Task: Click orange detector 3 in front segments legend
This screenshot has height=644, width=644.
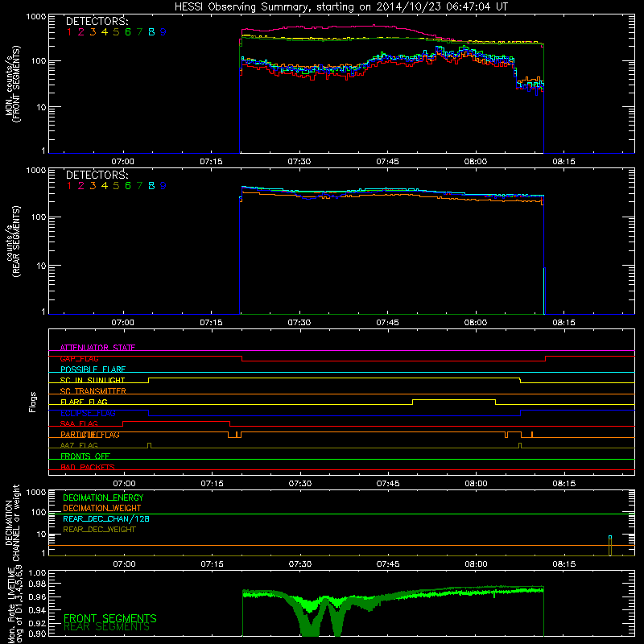Action: pos(93,32)
